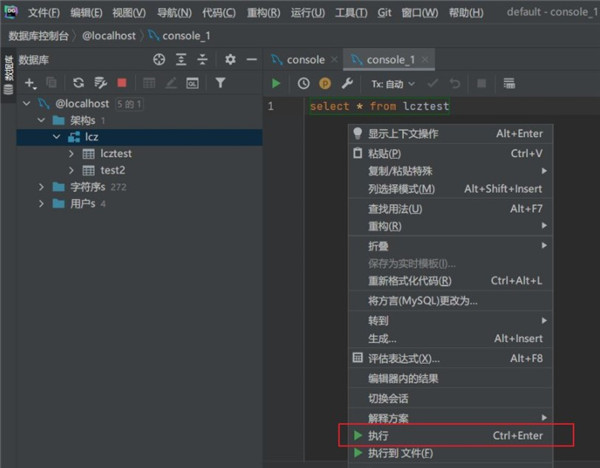Screen dimensions: 600x468
Task: Open the 视图(V) menu
Action: (x=129, y=13)
